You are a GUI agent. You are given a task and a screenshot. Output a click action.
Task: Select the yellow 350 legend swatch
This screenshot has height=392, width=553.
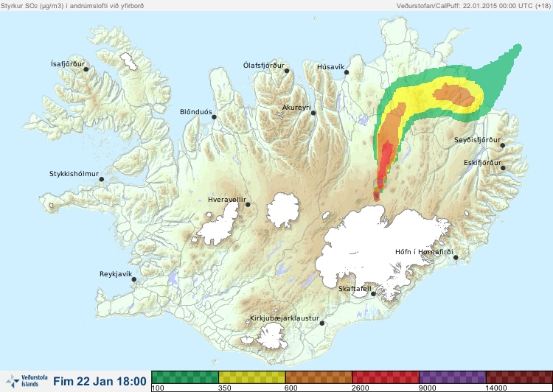(252, 377)
